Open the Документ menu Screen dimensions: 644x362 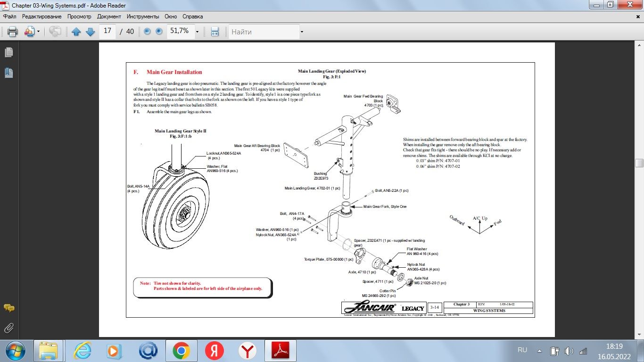tap(109, 16)
